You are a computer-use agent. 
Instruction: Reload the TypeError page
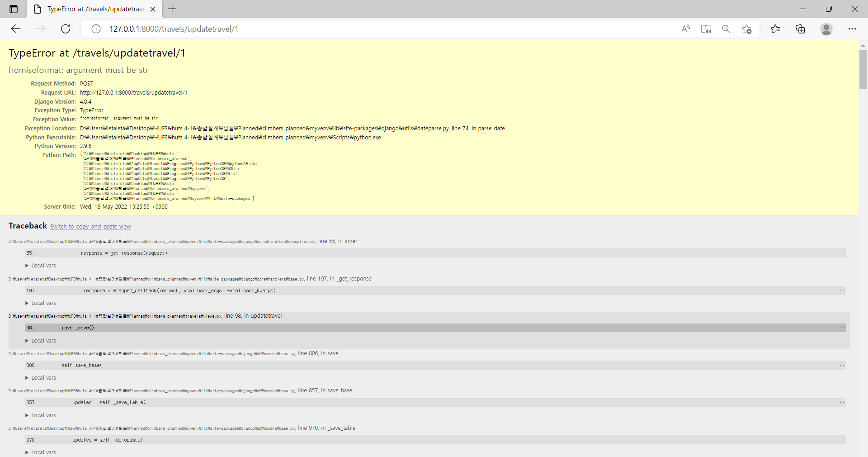[66, 29]
